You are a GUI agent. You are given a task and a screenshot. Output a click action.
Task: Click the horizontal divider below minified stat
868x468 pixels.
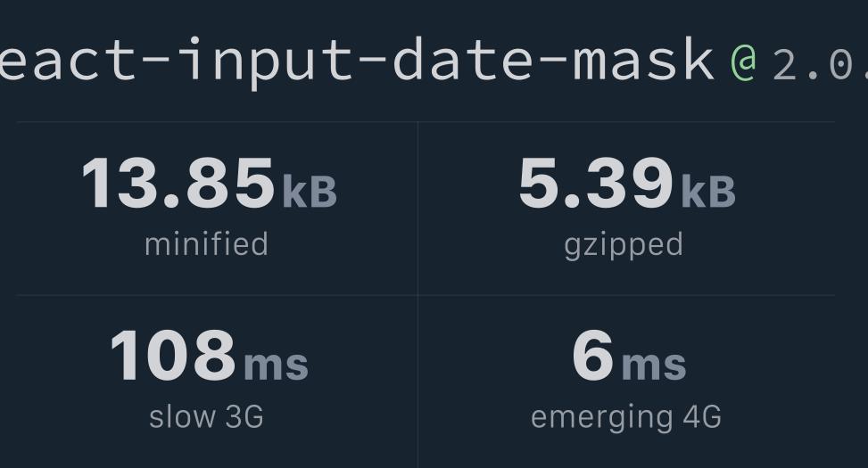coord(217,295)
